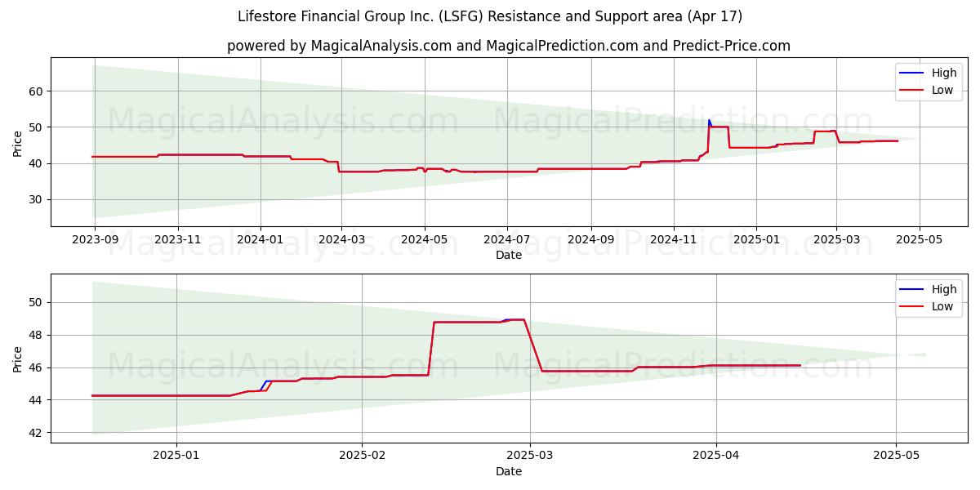Click the '50' price tick on bottom chart

[x=38, y=302]
